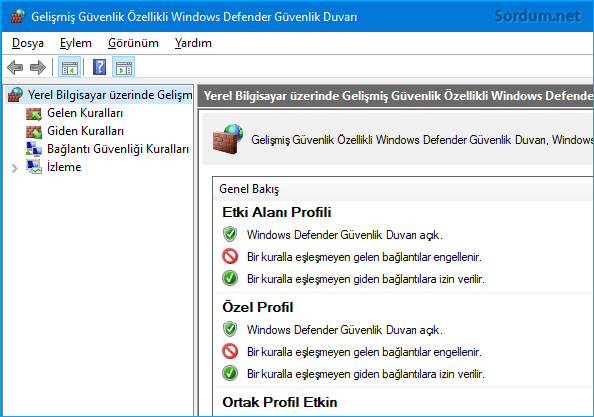Select Yerel Bilgisayar üzerinde Gelişmiş root node
Screen dimensions: 594x417
[x=110, y=95]
